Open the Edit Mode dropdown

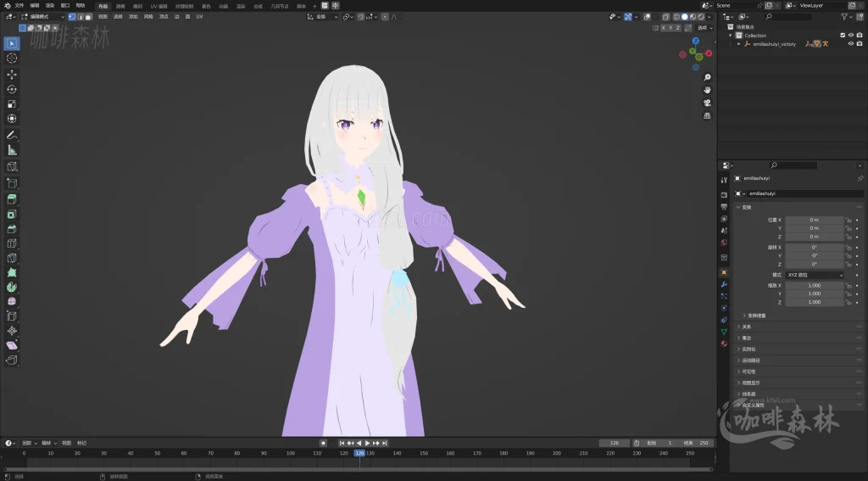click(42, 17)
